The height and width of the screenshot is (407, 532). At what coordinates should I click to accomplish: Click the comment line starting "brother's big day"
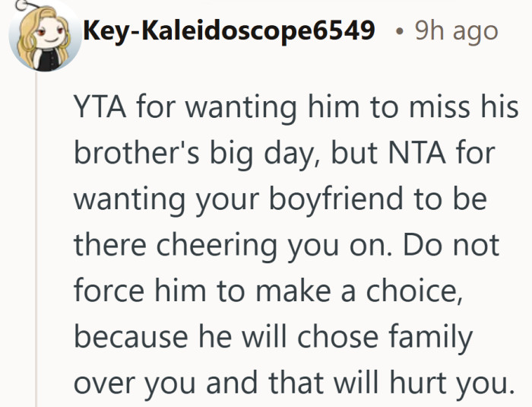tap(283, 158)
